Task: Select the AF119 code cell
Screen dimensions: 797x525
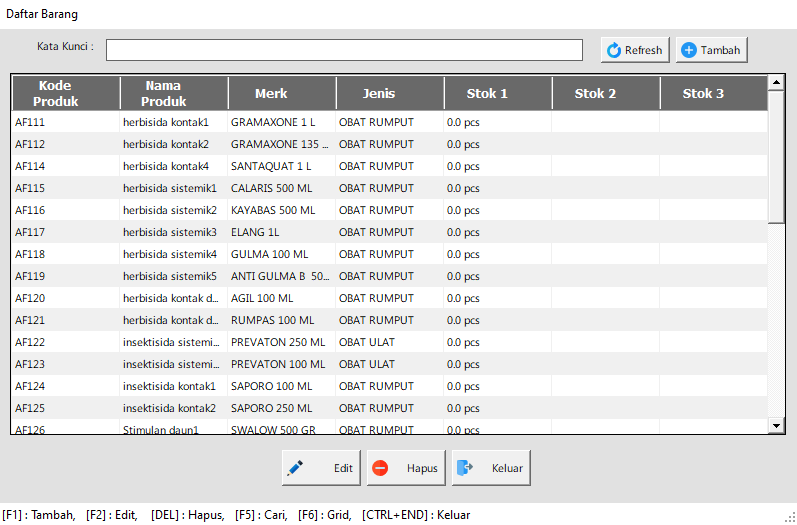Action: 66,276
